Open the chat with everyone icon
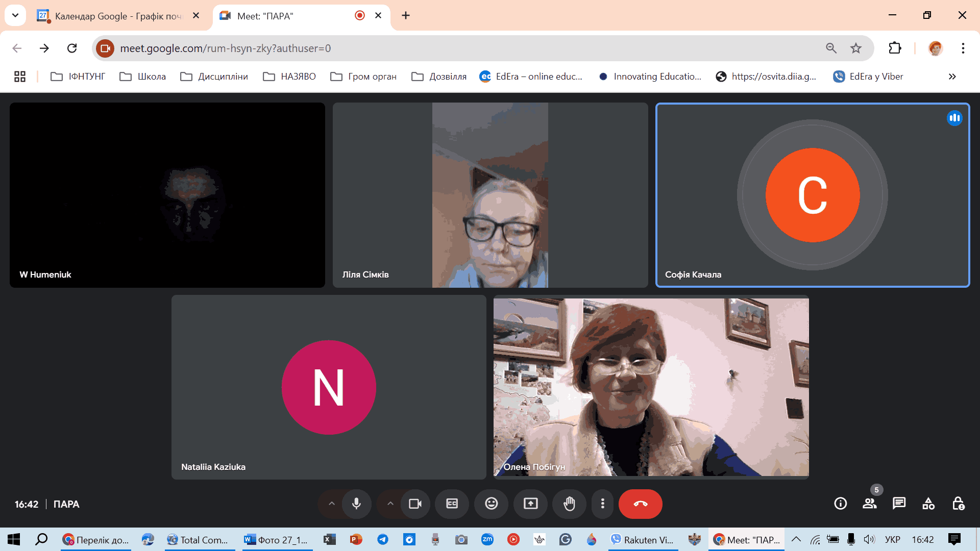 [899, 504]
